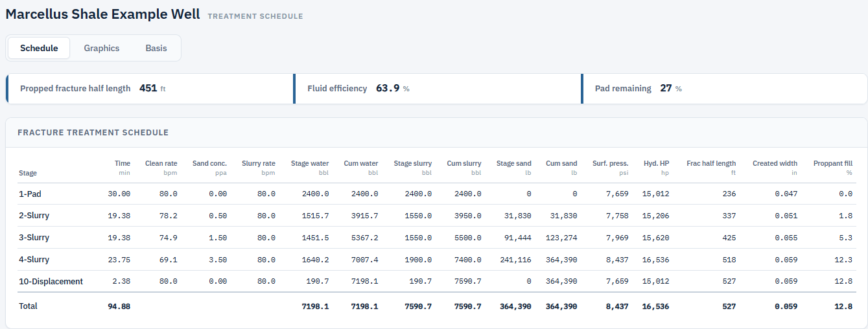868x329 pixels.
Task: Click surface pressure value 7,758
Action: tap(617, 216)
